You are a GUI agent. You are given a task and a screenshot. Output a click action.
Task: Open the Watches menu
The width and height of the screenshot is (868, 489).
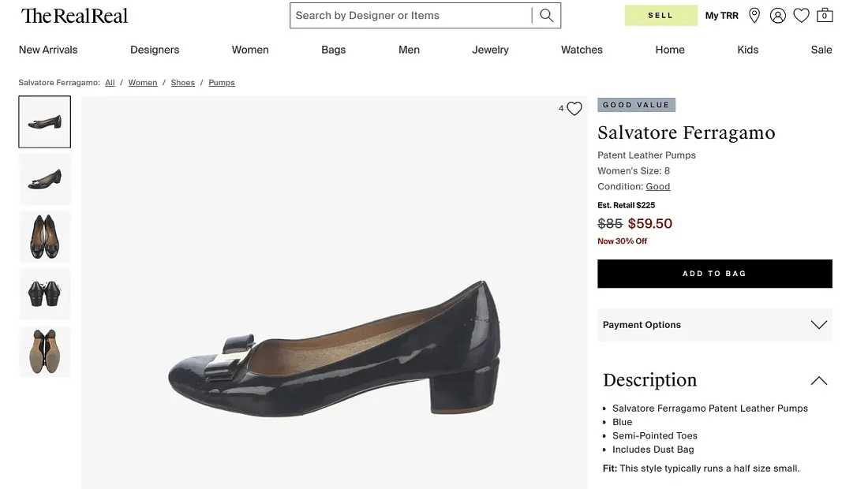[582, 50]
